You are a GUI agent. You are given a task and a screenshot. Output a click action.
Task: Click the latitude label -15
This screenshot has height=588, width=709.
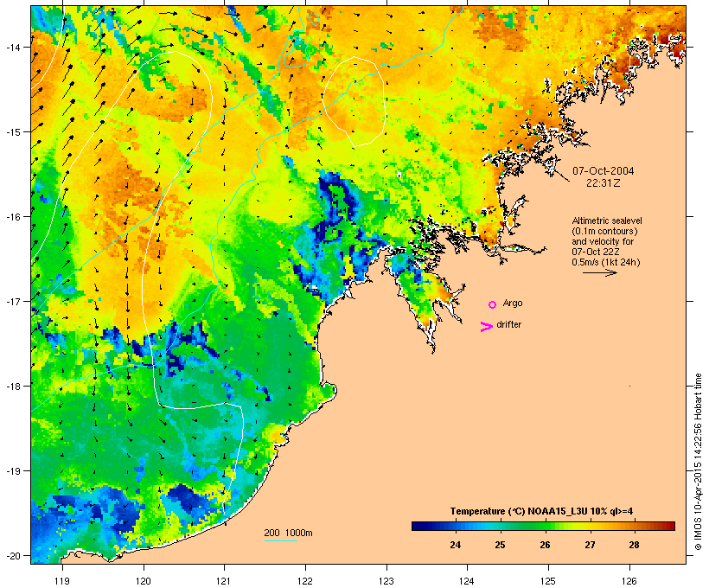click(x=12, y=132)
